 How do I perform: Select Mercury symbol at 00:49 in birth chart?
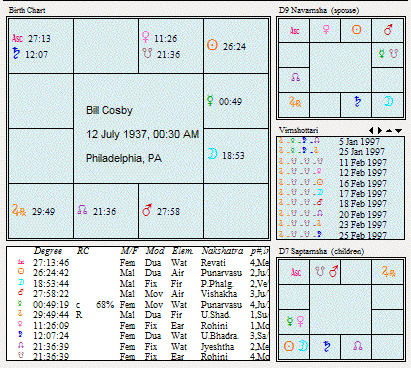210,100
